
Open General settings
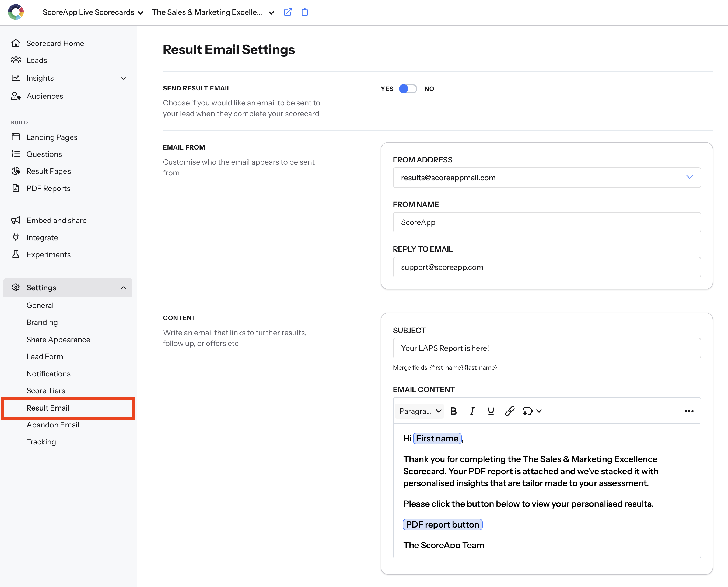pos(40,305)
